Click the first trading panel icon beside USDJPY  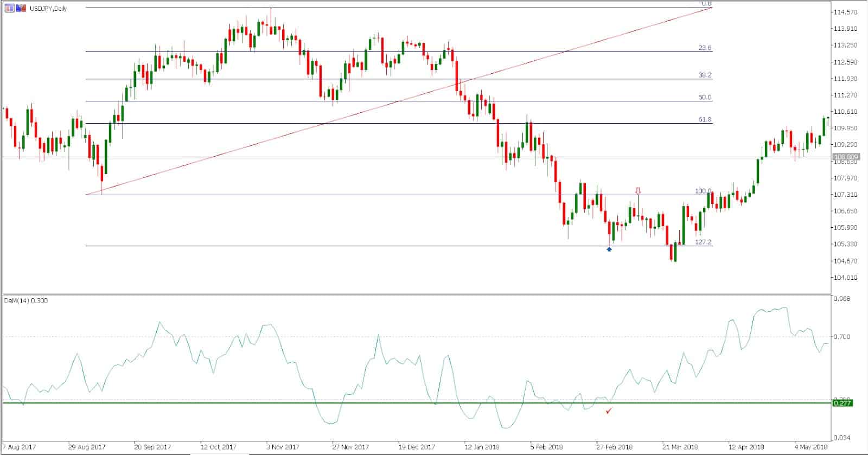coord(9,8)
